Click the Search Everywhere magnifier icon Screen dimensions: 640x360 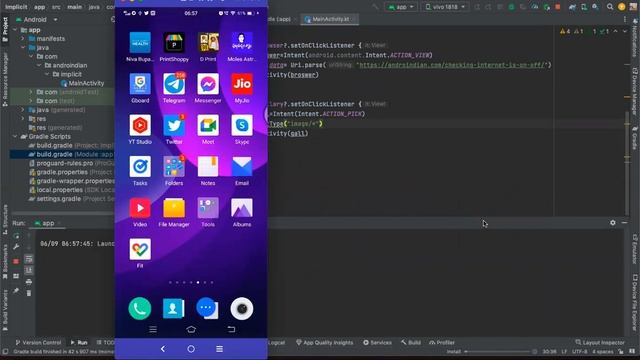pos(610,7)
